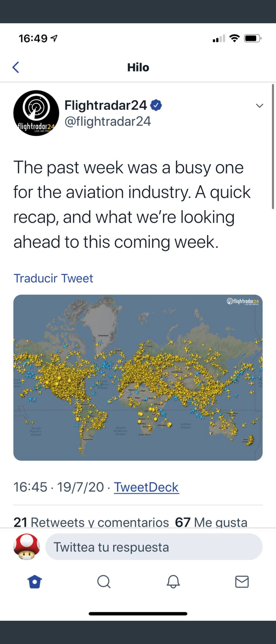Open the Home tab icon
This screenshot has height=644, width=276.
[34, 582]
